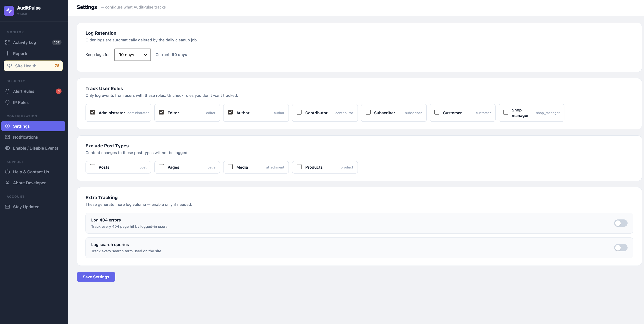644x324 pixels.
Task: Click the Save Settings button
Action: coord(96,277)
